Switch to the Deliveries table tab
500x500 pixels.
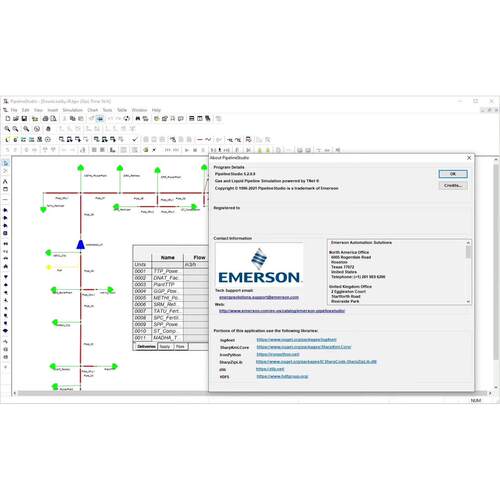tap(146, 347)
